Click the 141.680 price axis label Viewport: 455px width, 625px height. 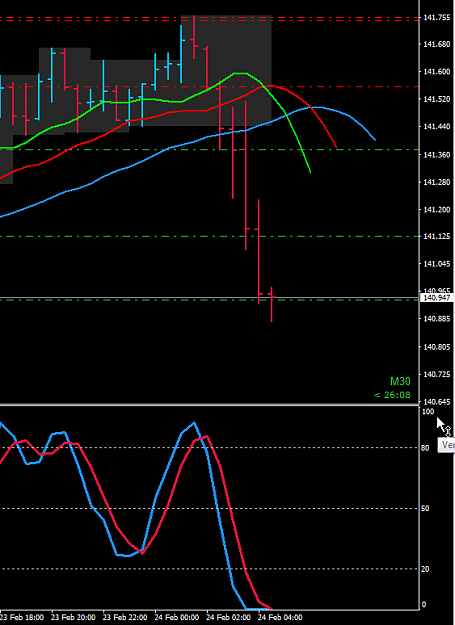437,44
